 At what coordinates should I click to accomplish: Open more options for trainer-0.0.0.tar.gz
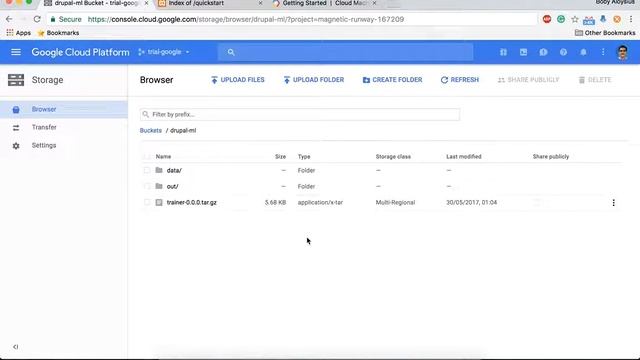tap(613, 202)
